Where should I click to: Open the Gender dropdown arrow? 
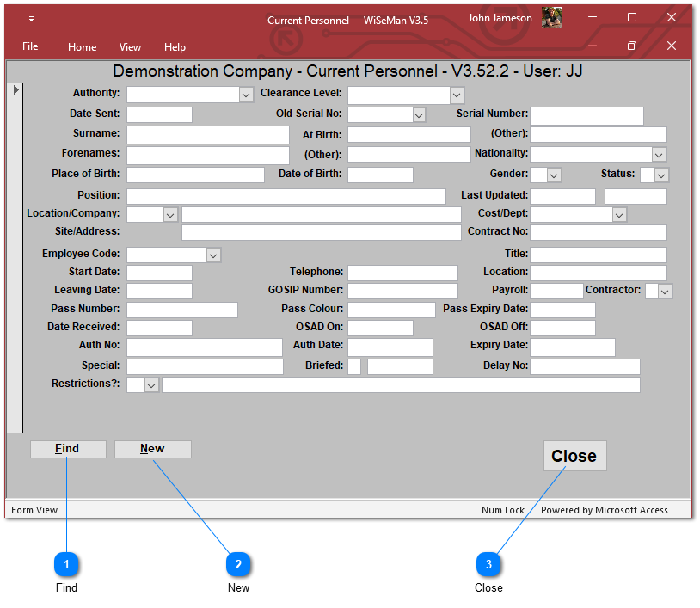[x=554, y=175]
